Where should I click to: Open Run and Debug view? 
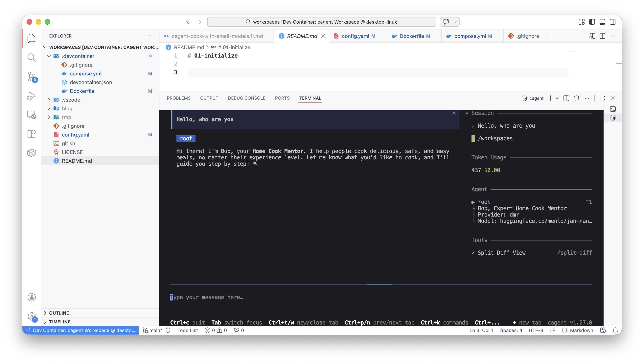[32, 96]
